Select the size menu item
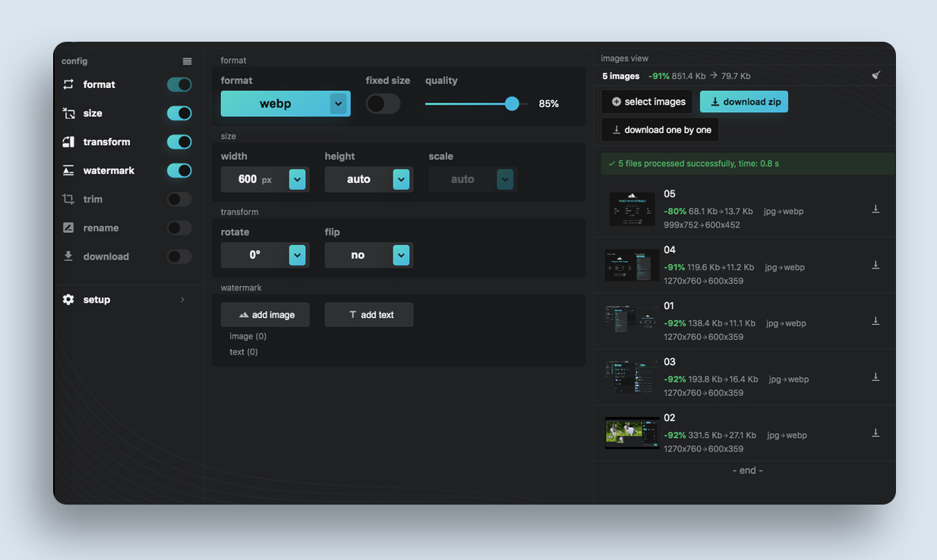 tap(128, 113)
